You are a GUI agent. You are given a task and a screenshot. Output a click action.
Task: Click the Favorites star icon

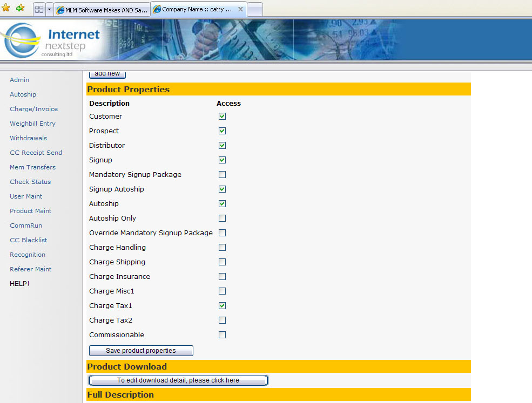[6, 8]
